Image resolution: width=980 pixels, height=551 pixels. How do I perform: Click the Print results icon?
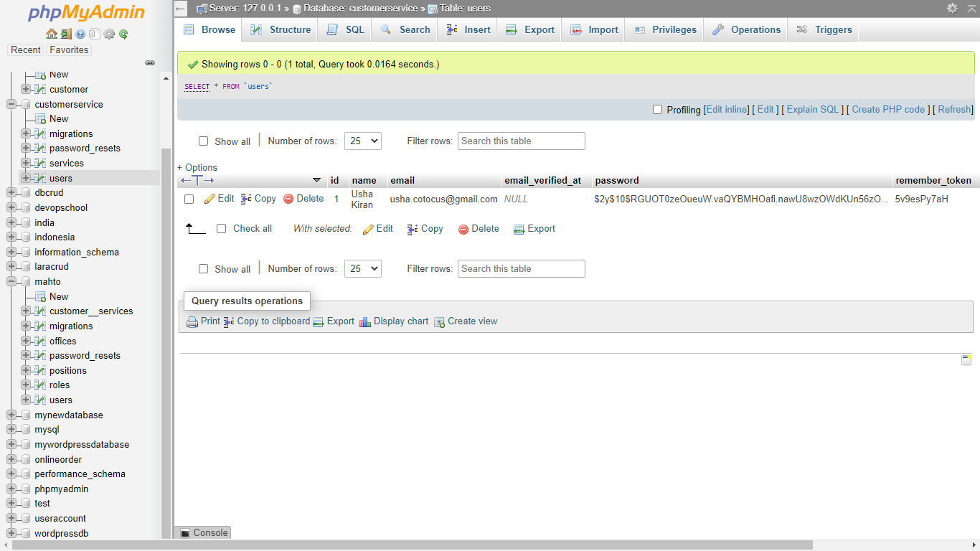coord(192,321)
